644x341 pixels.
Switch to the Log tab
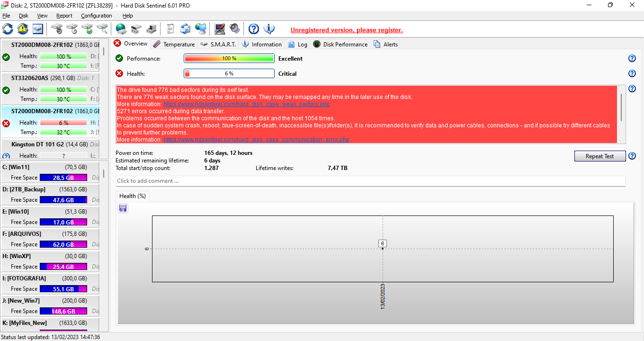point(297,44)
